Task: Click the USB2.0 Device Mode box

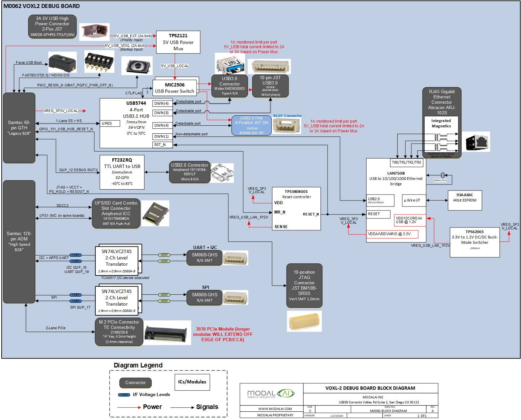Action: [380, 201]
